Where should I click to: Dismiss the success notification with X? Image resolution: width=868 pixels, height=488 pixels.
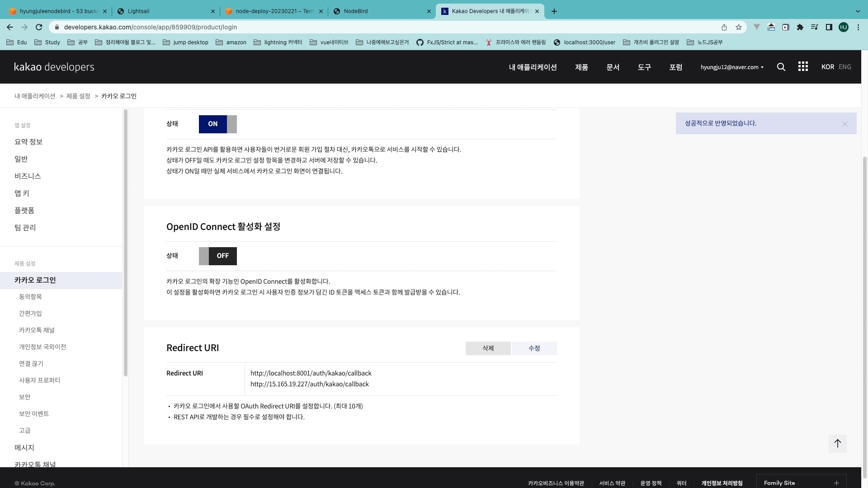click(x=844, y=124)
